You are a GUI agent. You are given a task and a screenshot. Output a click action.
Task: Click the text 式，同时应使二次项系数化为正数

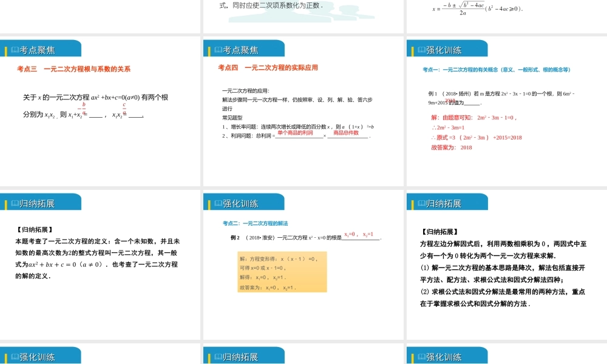pos(271,5)
